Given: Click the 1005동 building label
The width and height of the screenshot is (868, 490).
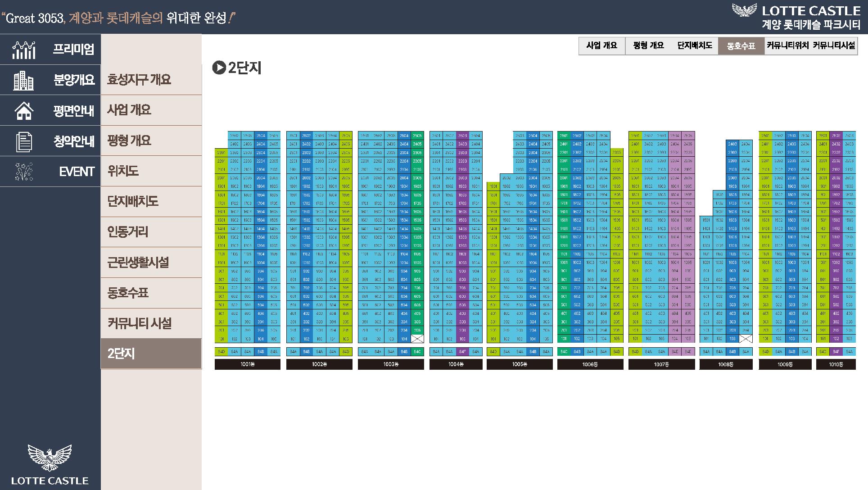Looking at the screenshot, I should pyautogui.click(x=520, y=364).
